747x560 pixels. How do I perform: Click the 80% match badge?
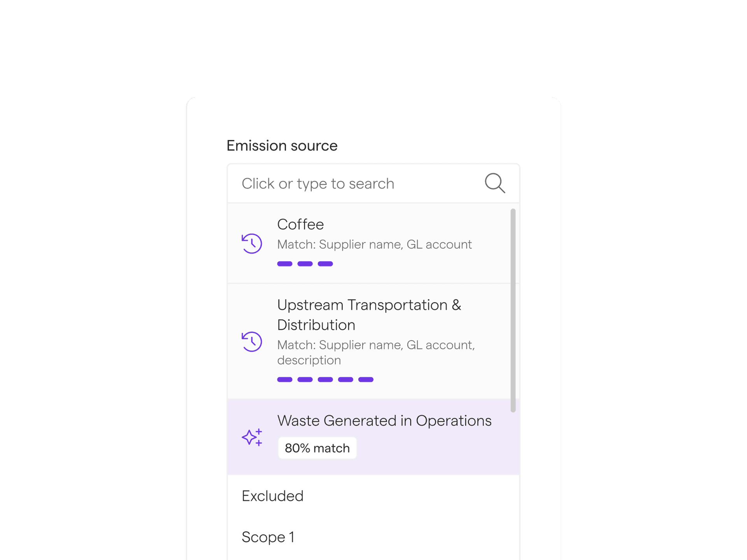(x=317, y=448)
